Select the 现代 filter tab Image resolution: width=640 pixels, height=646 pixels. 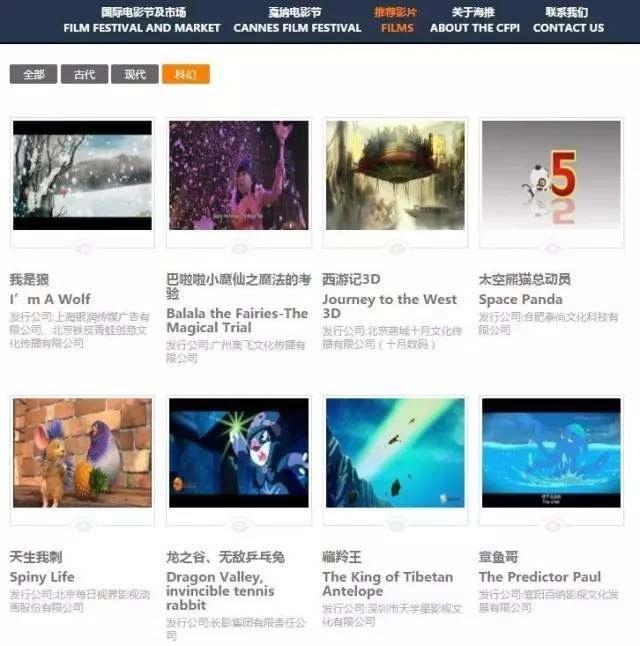coord(135,75)
